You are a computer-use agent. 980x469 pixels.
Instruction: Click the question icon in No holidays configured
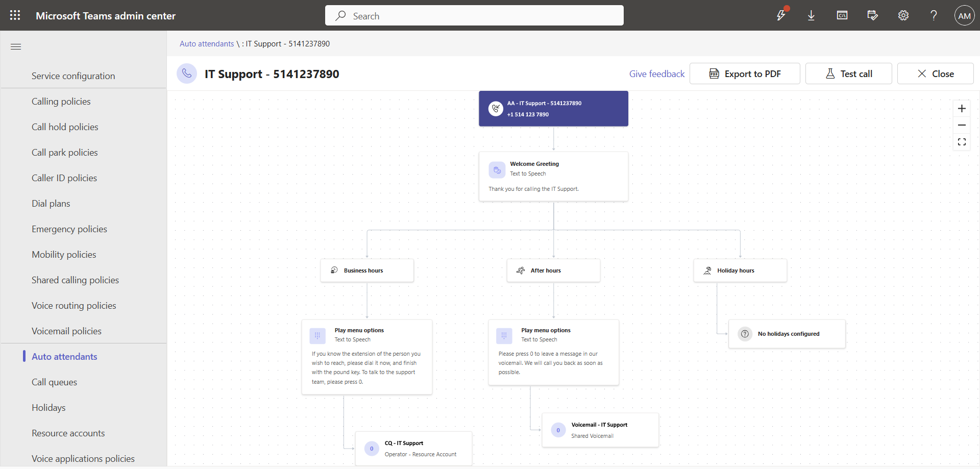click(x=745, y=334)
